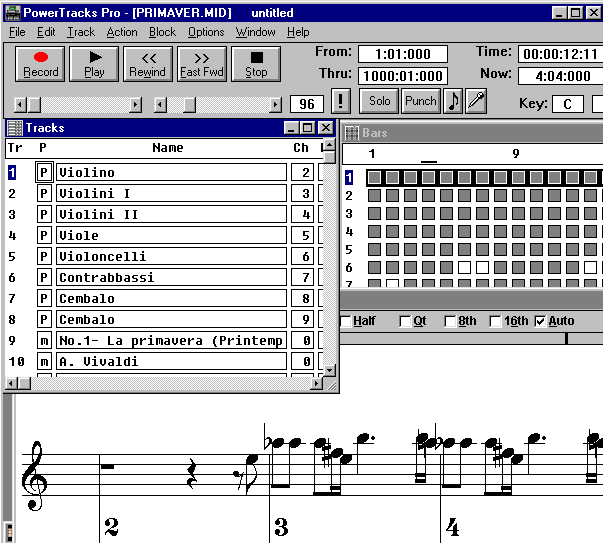The width and height of the screenshot is (603, 543).
Task: Check the Qt resolution checkbox
Action: 405,321
